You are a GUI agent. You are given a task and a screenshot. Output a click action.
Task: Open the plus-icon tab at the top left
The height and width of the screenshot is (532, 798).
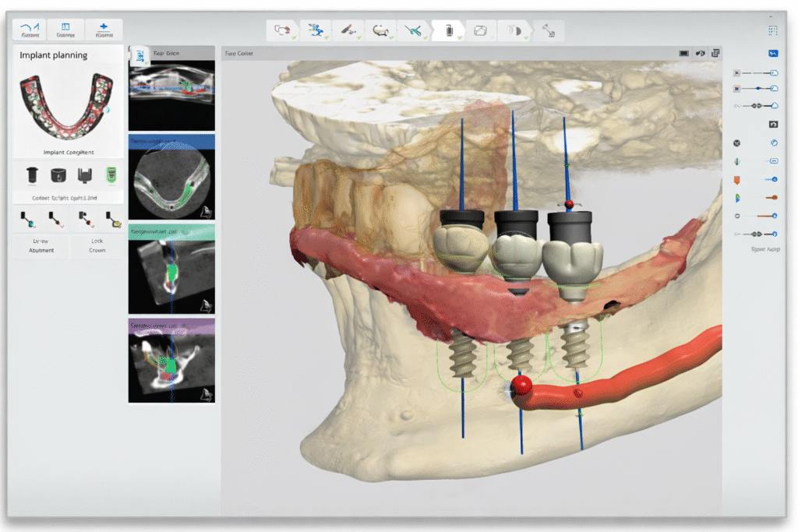point(103,30)
